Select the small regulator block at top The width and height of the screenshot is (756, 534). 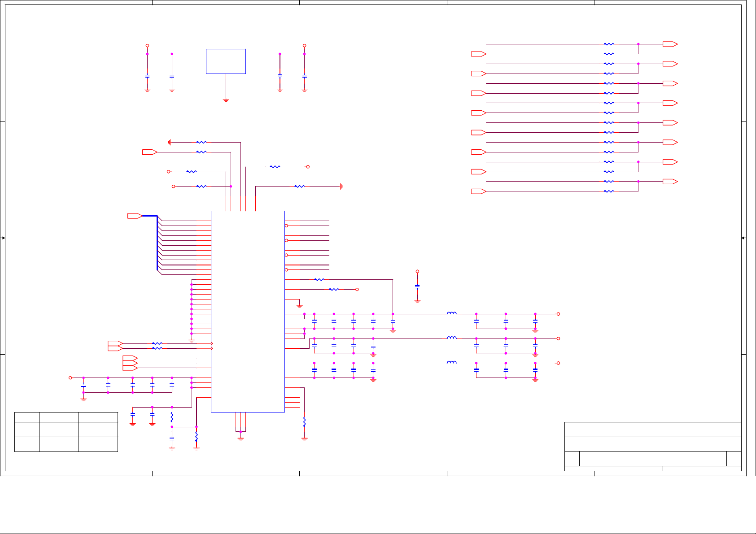coord(226,61)
